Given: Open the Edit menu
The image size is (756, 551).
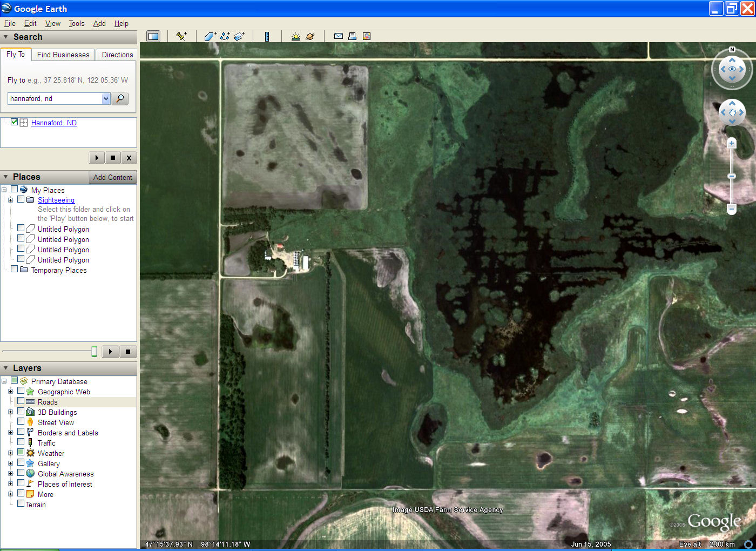Looking at the screenshot, I should pos(30,23).
